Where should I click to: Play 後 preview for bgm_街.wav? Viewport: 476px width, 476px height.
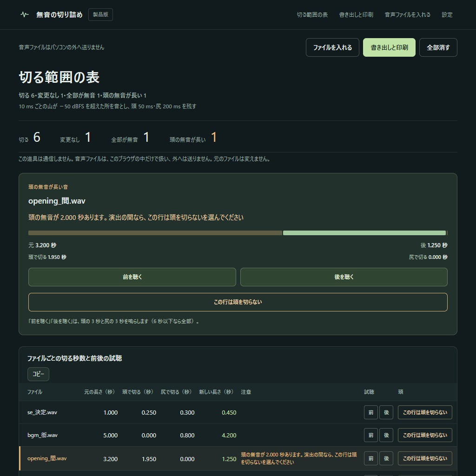386,435
